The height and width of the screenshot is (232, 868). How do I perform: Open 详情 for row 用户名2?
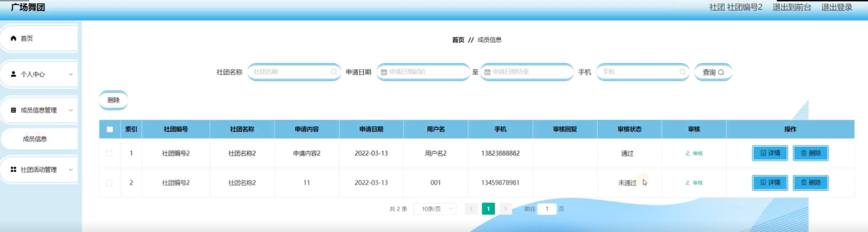click(770, 154)
